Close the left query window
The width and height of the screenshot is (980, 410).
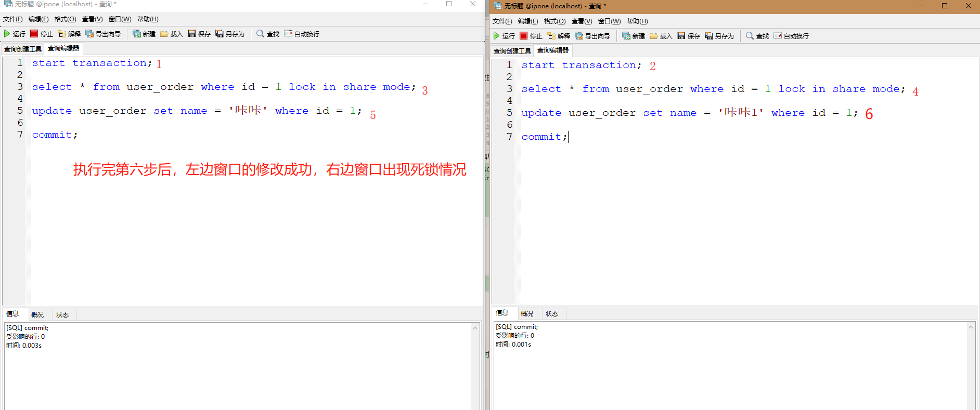473,4
